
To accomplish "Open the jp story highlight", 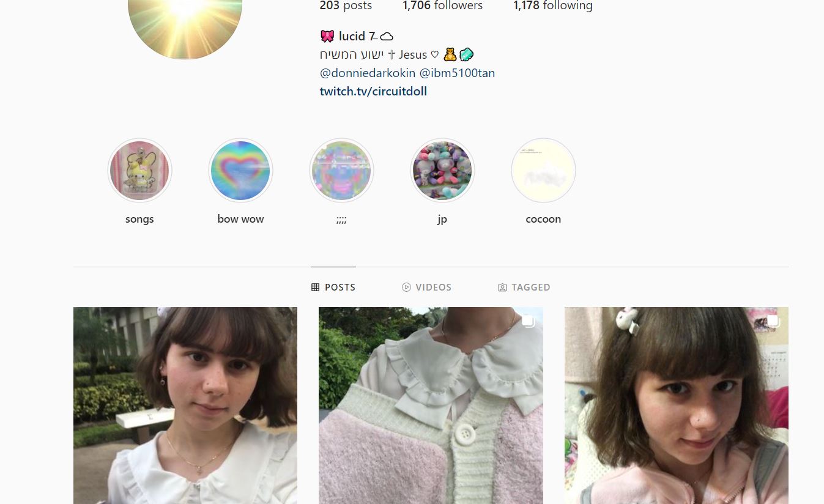I will point(442,170).
